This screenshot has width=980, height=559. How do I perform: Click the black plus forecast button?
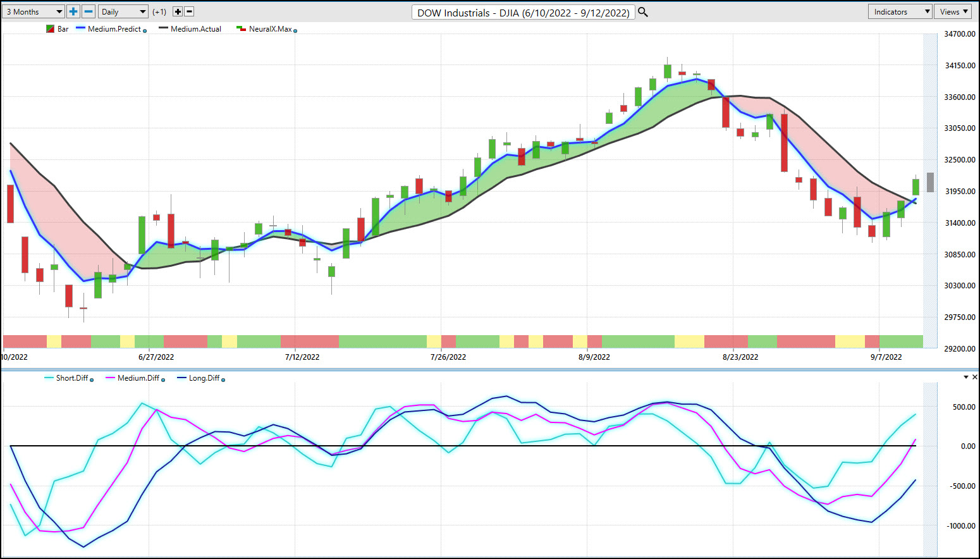tap(178, 11)
